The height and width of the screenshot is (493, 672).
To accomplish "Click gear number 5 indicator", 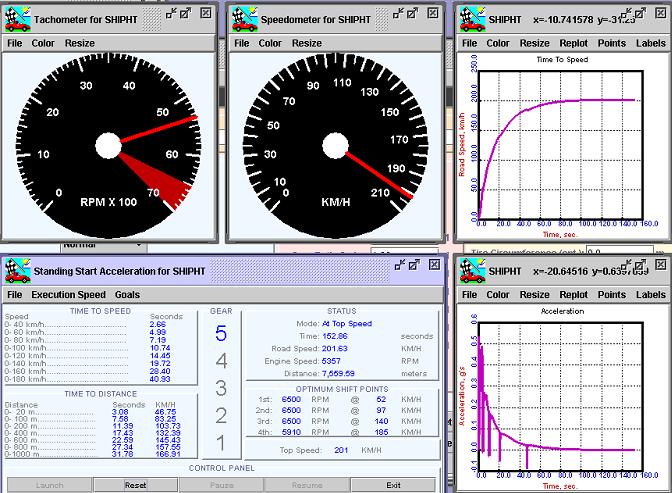I will click(221, 334).
